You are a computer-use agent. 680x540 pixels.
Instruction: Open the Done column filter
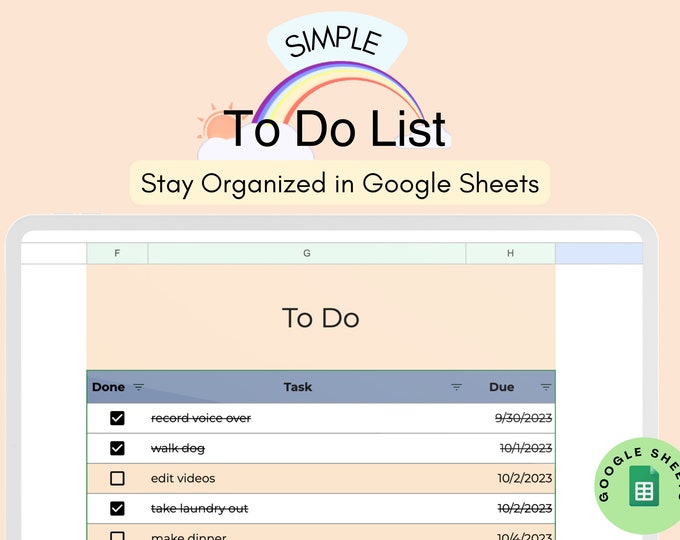tap(138, 387)
